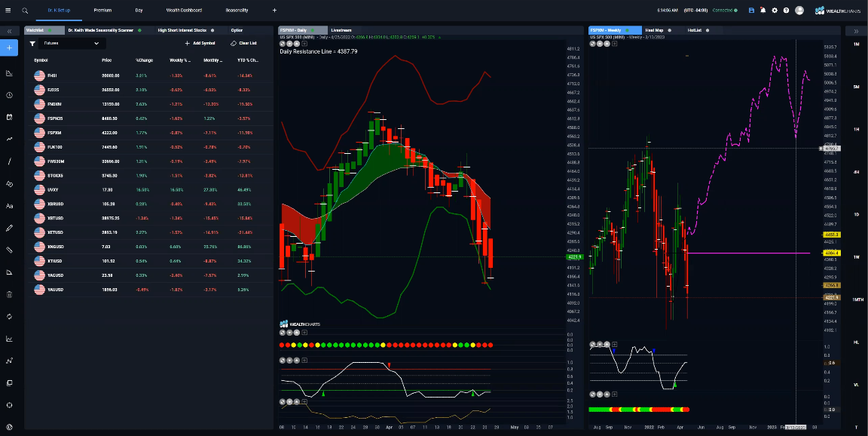This screenshot has height=436, width=868.
Task: Switch to the Day workspace tab
Action: [x=139, y=10]
